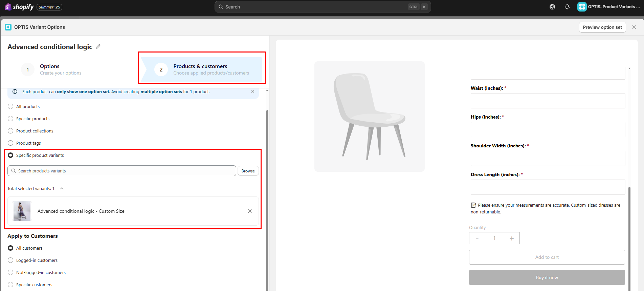
Task: Click the Apply to Customers heading
Action: coord(32,236)
